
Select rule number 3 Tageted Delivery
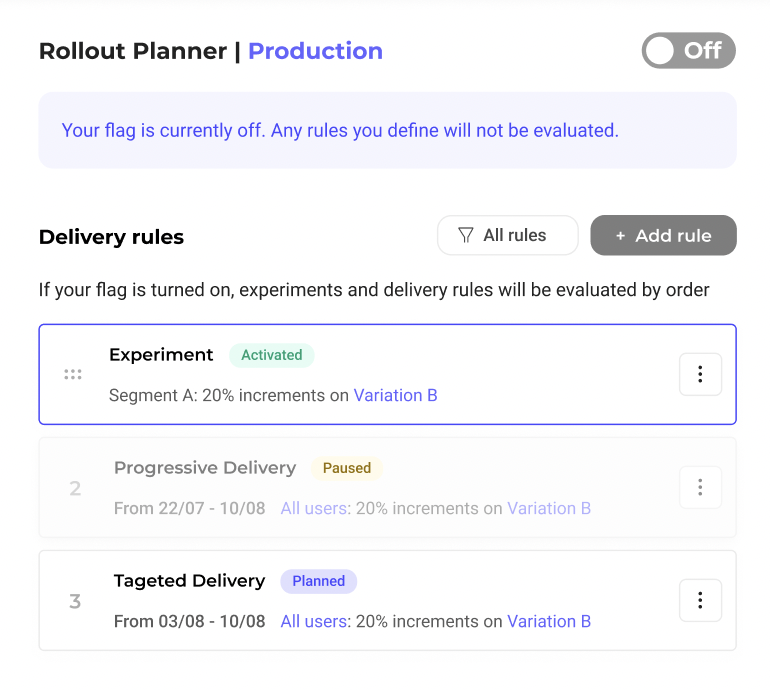(x=387, y=600)
